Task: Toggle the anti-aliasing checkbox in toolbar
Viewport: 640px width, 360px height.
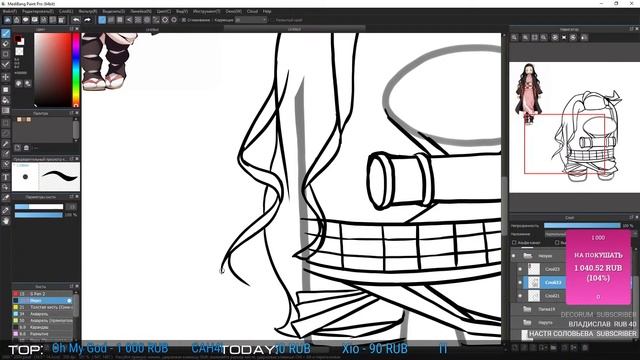Action: click(184, 20)
